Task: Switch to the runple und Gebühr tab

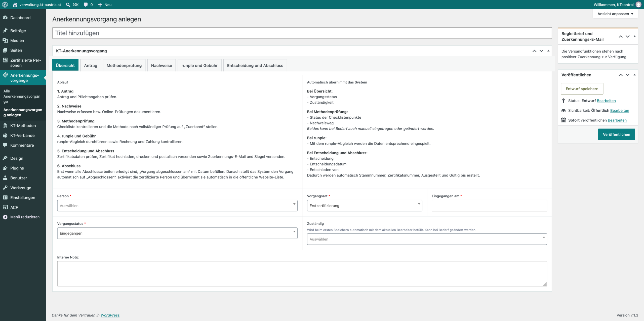Action: coord(199,65)
